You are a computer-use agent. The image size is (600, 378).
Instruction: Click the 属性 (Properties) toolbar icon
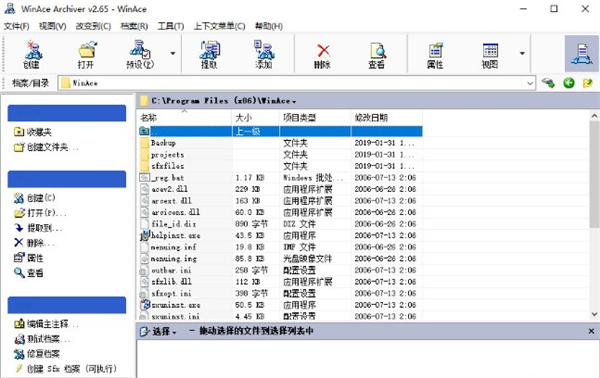[435, 54]
